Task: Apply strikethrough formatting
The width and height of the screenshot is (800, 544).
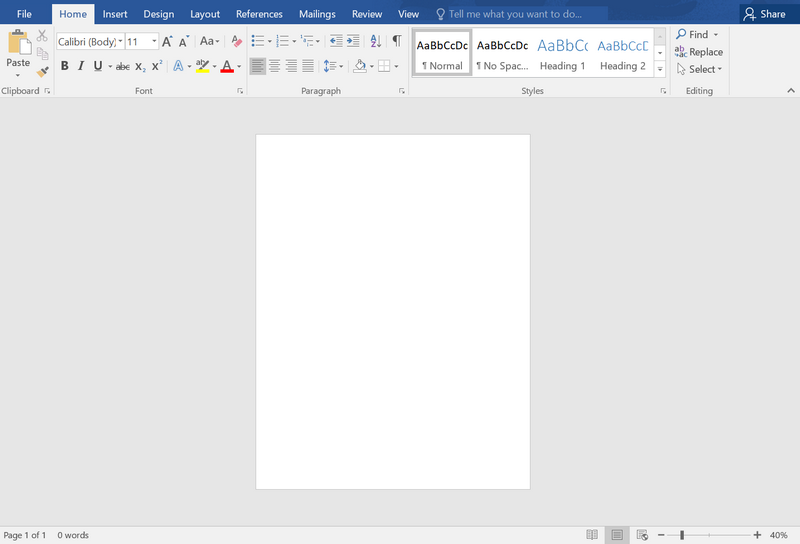Action: (x=122, y=66)
